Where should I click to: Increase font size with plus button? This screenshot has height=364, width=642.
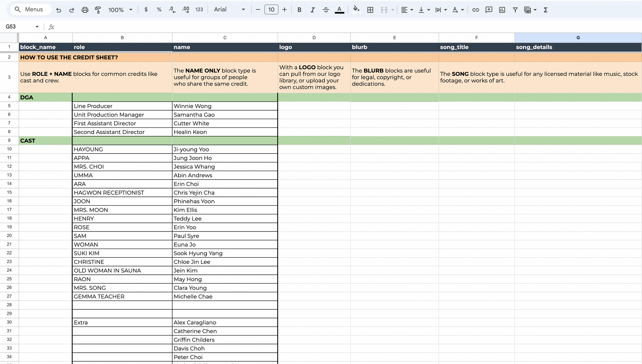[284, 10]
